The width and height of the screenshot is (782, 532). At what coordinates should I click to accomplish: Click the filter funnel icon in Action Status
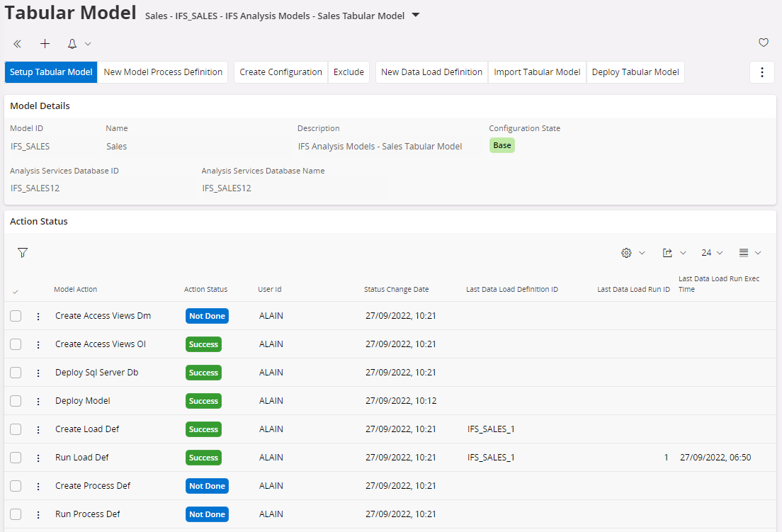click(23, 253)
